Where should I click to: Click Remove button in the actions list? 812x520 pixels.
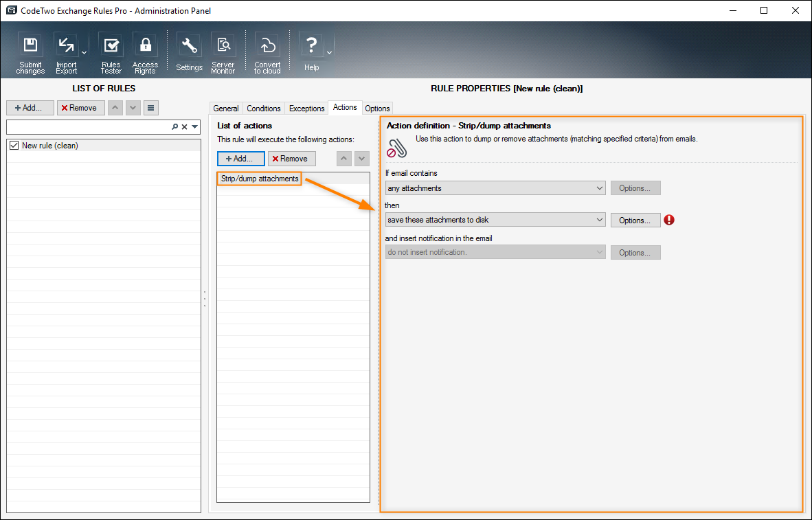[291, 159]
